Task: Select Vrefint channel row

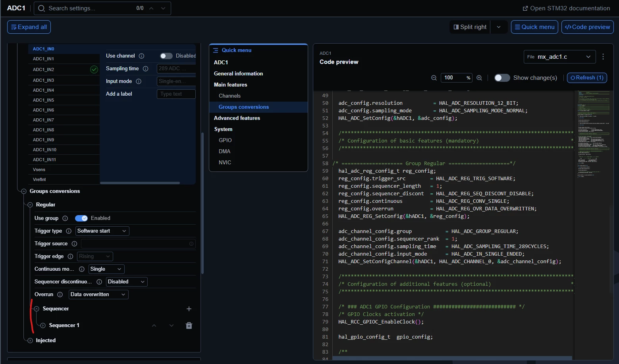Action: point(64,180)
